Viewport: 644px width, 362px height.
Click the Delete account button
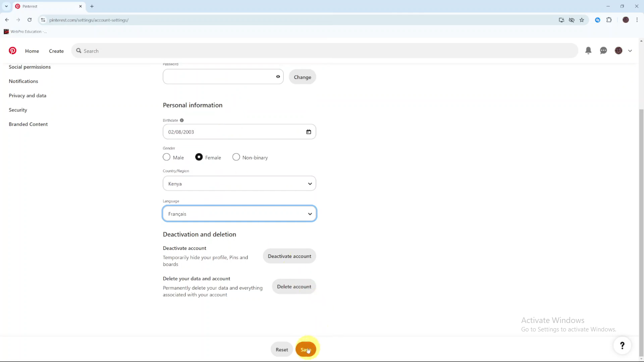pyautogui.click(x=294, y=287)
